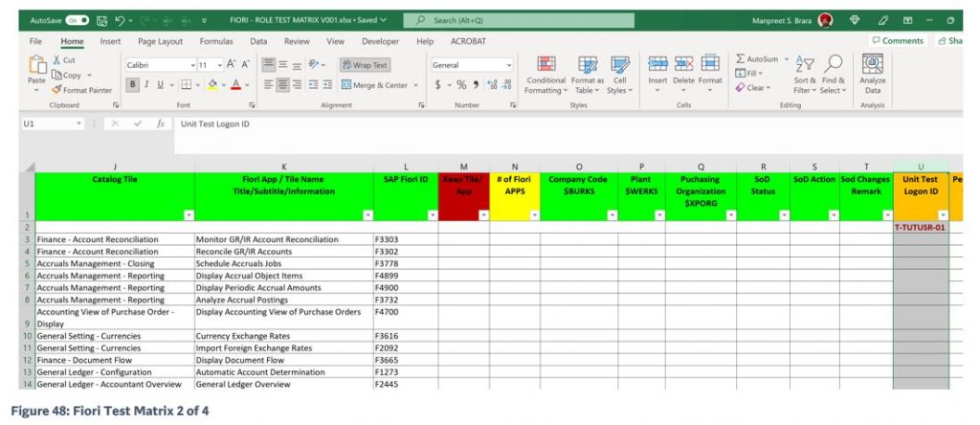
Task: Select cell with Monitor GR/IR Account Reconciliation
Action: click(x=283, y=239)
